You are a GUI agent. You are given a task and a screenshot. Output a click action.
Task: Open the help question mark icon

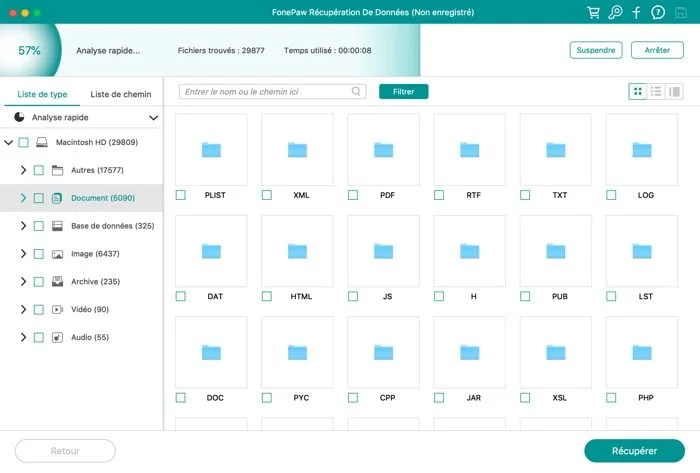[x=658, y=12]
